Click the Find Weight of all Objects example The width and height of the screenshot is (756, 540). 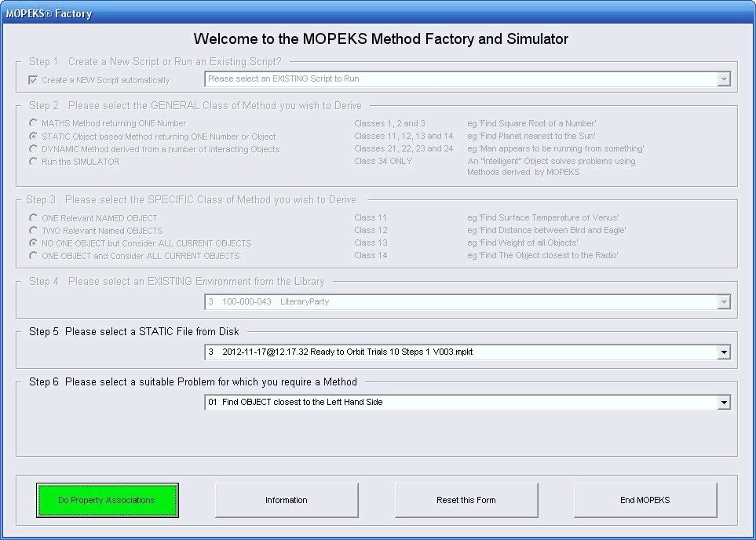tap(523, 243)
